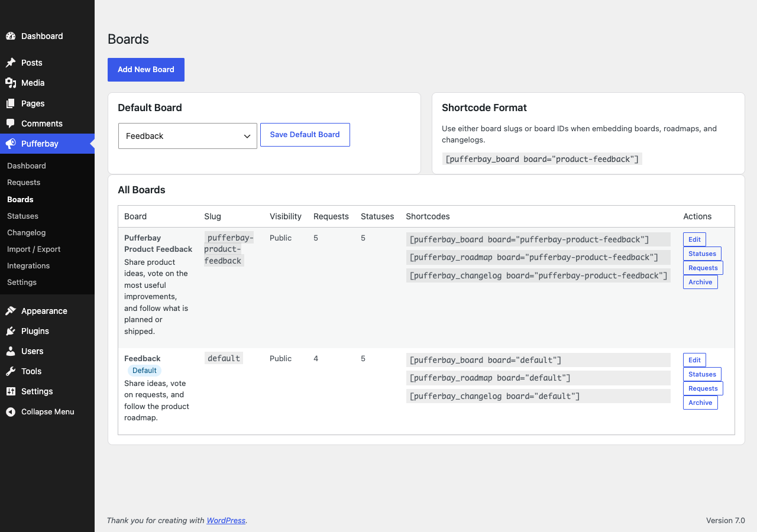Click pufferbay_roadmap pufferbay-product-feedback shortcode

click(x=538, y=257)
